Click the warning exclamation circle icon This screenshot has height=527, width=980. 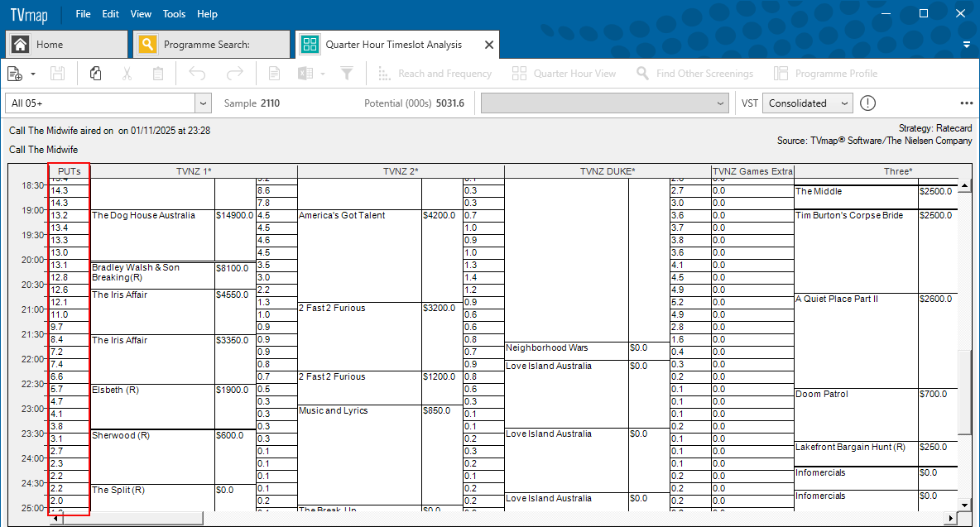coord(867,103)
